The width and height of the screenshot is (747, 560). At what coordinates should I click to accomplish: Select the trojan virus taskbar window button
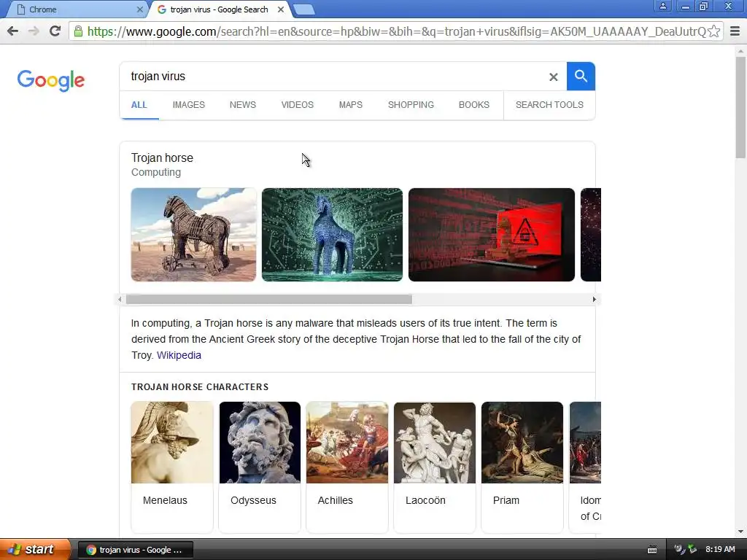[135, 550]
